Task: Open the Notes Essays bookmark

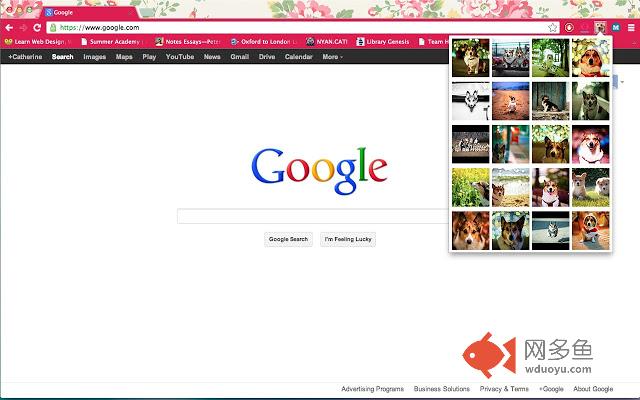Action: coord(188,42)
